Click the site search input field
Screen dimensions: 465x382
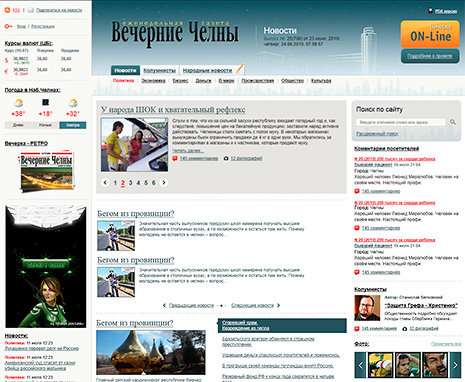401,122
